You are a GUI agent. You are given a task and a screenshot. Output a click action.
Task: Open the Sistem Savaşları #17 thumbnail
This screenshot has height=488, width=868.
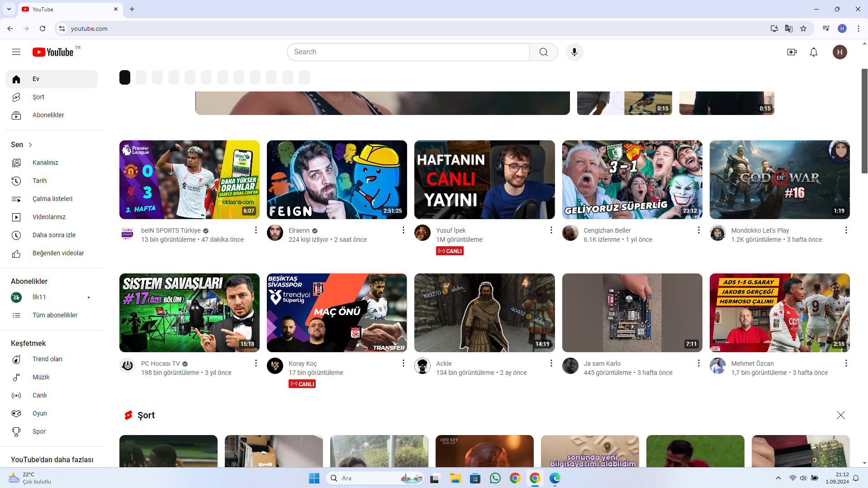[190, 313]
